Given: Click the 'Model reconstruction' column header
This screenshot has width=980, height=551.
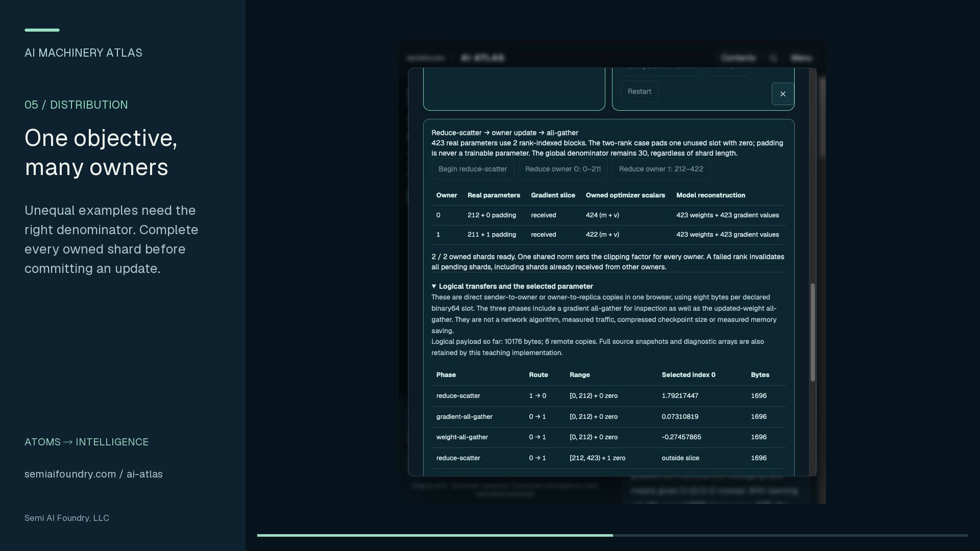Looking at the screenshot, I should (x=710, y=195).
